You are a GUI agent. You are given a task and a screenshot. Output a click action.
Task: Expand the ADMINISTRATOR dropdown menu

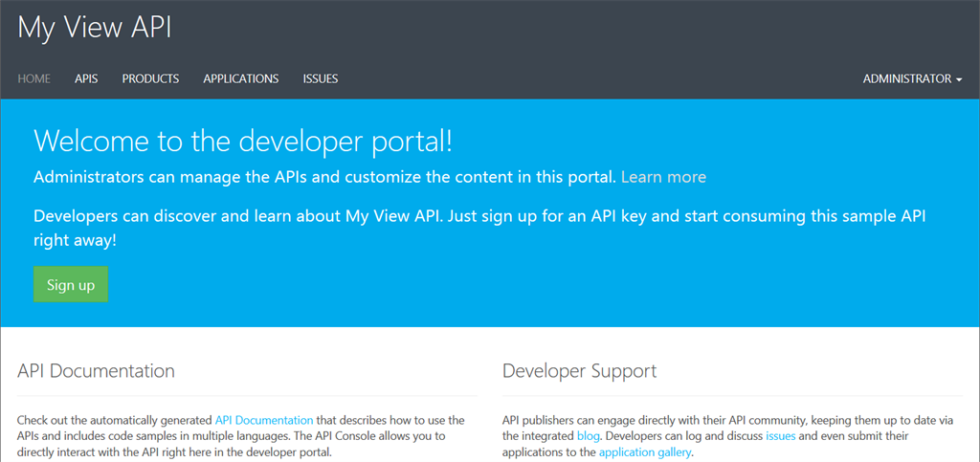point(912,78)
